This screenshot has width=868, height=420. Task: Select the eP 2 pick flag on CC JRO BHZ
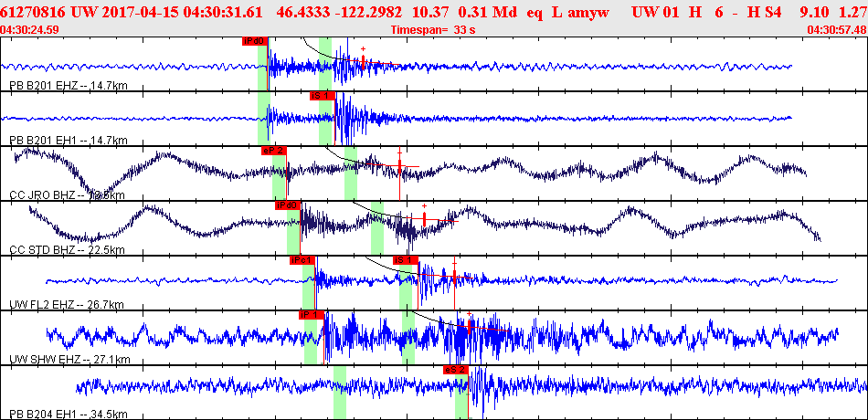274,150
